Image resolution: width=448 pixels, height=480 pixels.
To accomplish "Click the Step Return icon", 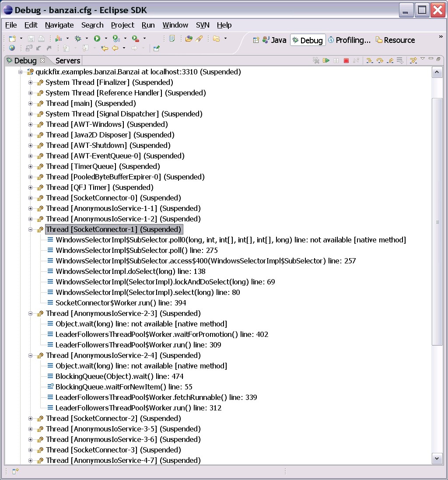I will point(390,61).
